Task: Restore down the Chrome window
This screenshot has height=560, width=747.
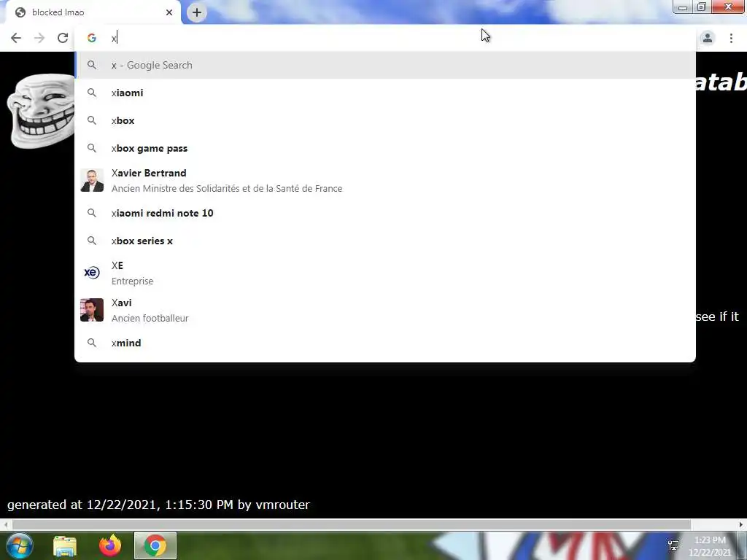Action: pyautogui.click(x=701, y=7)
